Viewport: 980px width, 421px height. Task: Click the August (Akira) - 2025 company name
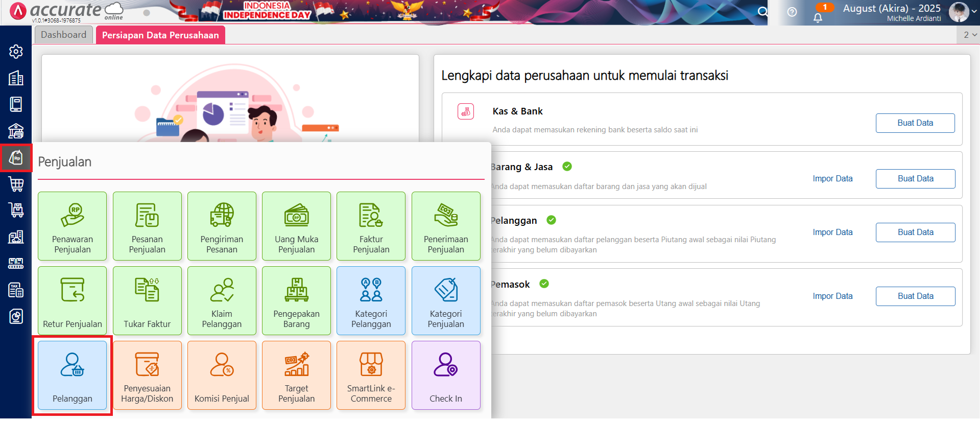(x=892, y=8)
